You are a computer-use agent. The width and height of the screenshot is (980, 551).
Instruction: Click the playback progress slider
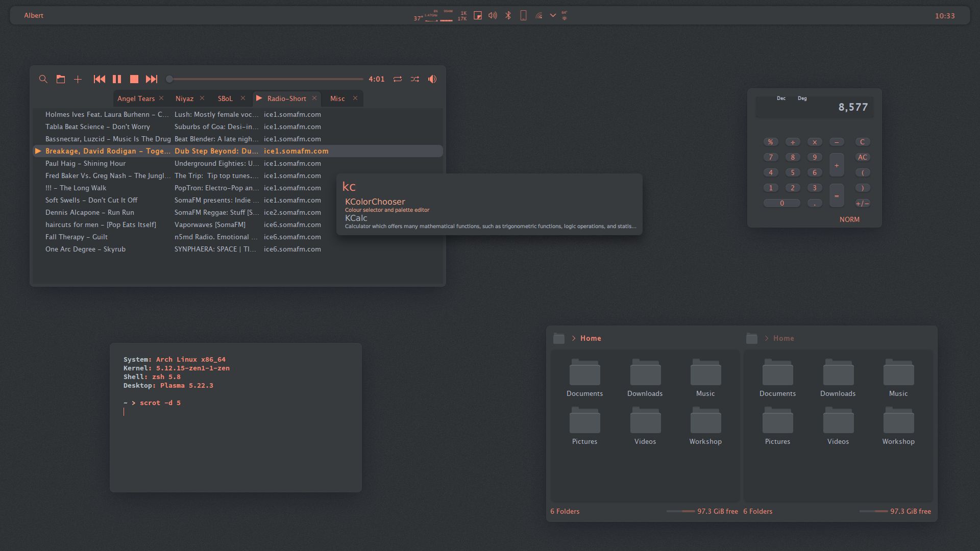point(265,79)
